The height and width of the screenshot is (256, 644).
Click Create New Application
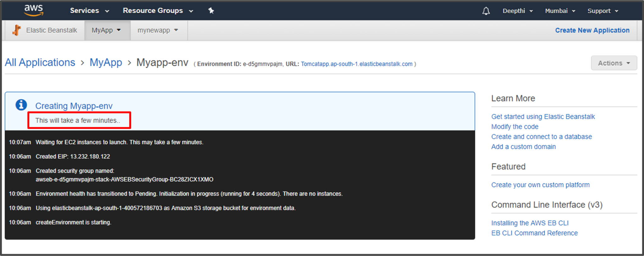(592, 30)
